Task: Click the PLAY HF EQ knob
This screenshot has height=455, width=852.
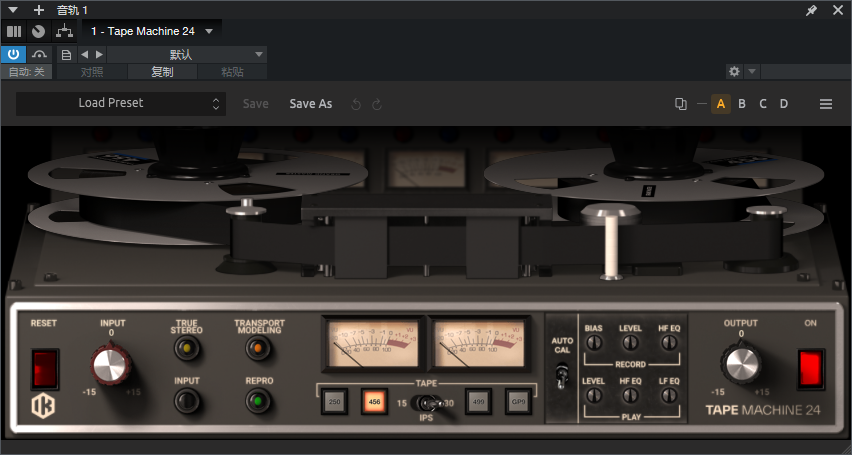Action: point(630,395)
